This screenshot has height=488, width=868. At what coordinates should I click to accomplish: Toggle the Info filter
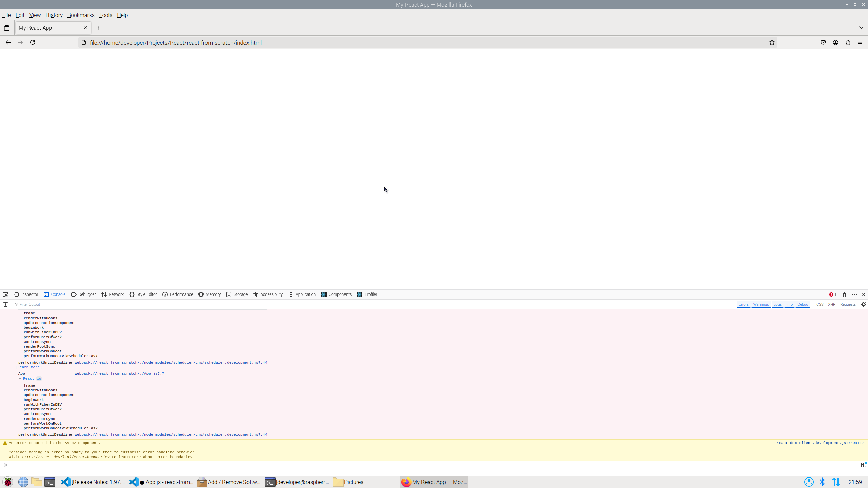pyautogui.click(x=789, y=304)
